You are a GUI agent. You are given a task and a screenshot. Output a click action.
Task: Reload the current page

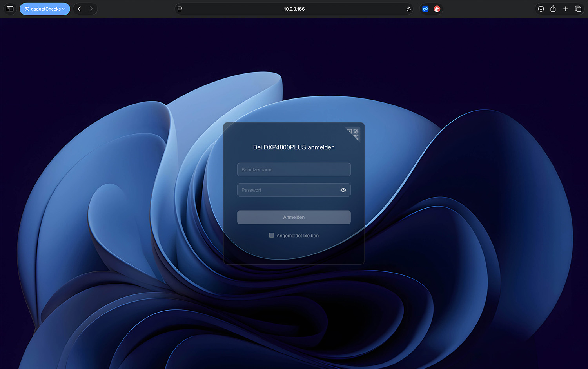(x=408, y=9)
